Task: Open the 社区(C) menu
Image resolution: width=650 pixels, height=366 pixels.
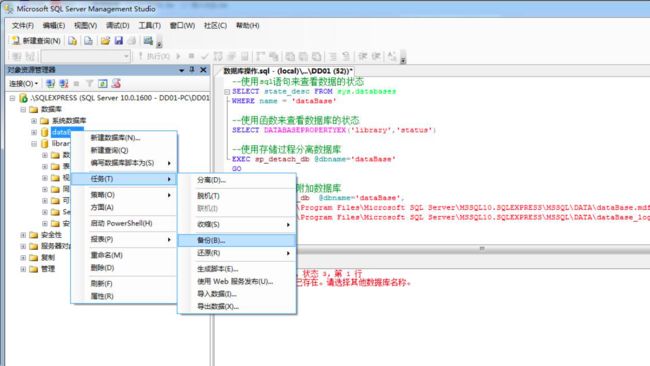Action: 215,26
